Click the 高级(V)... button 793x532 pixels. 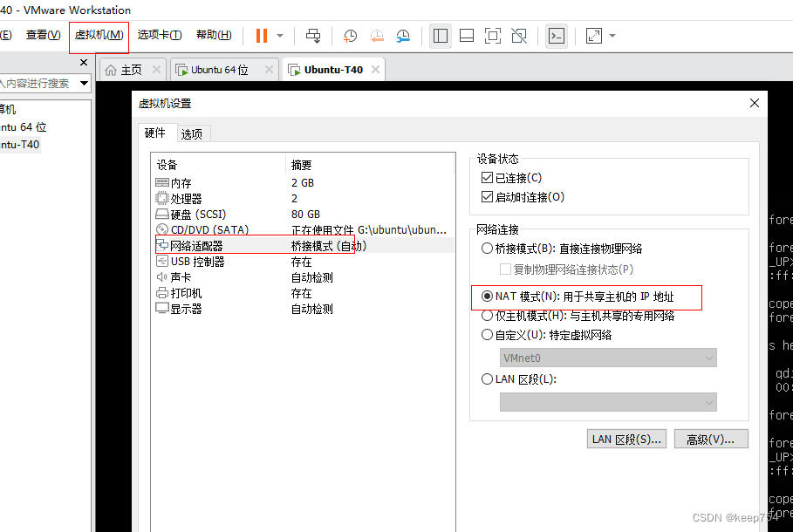pos(711,439)
